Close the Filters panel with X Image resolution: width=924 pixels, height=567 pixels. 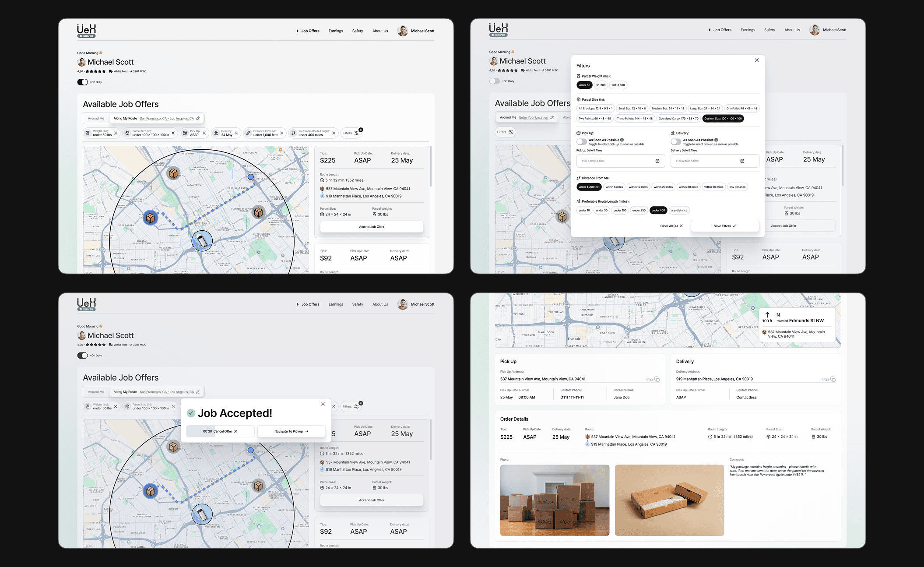(x=756, y=60)
